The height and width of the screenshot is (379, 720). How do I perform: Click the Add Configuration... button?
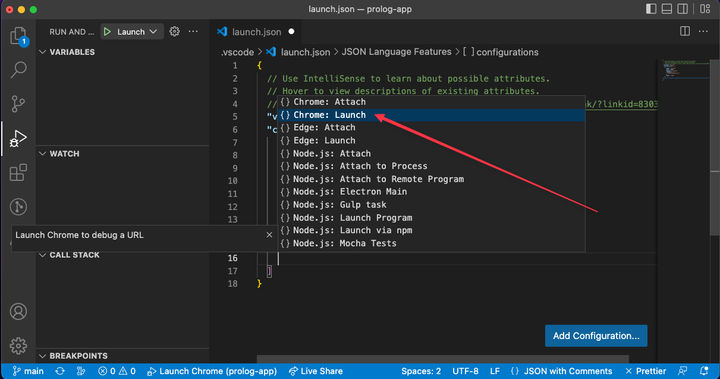tap(596, 336)
